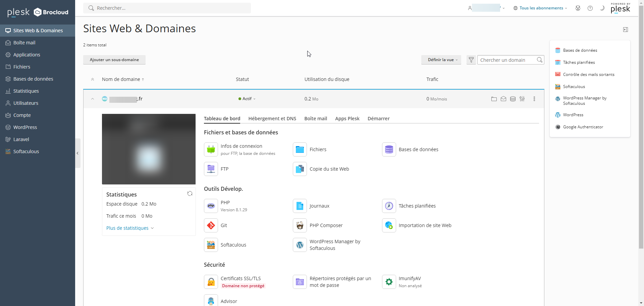Open the help question mark icon
This screenshot has height=306, width=644.
tap(590, 8)
